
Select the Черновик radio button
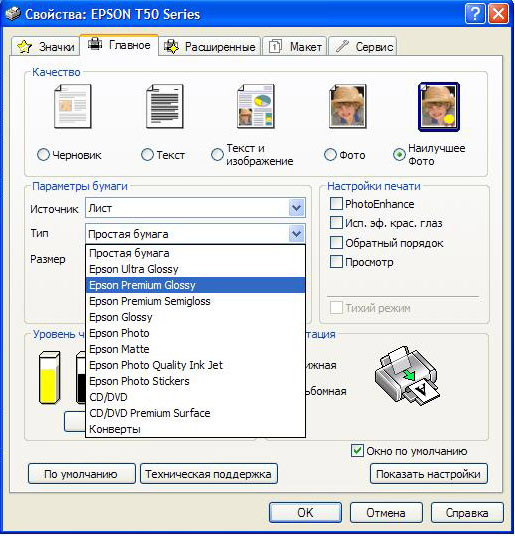click(x=43, y=155)
